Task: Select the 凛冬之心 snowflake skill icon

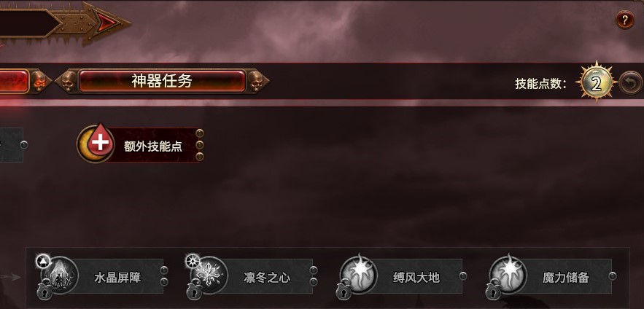Action: point(210,275)
